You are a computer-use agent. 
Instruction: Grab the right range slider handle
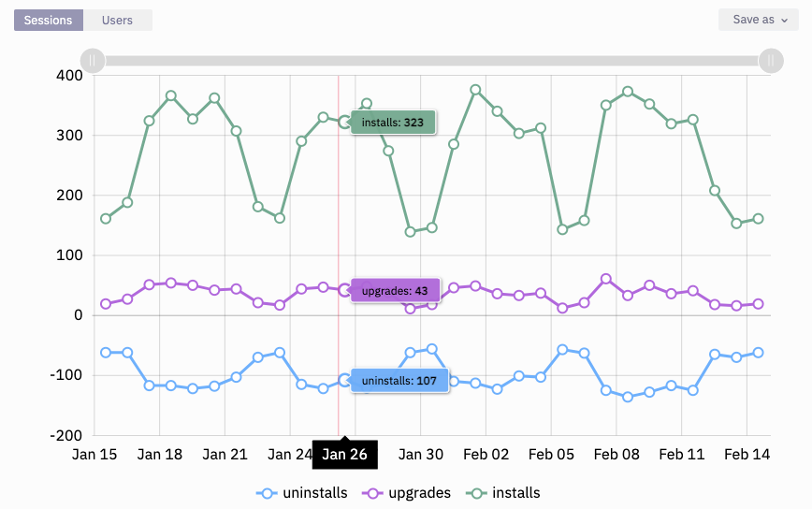point(770,61)
